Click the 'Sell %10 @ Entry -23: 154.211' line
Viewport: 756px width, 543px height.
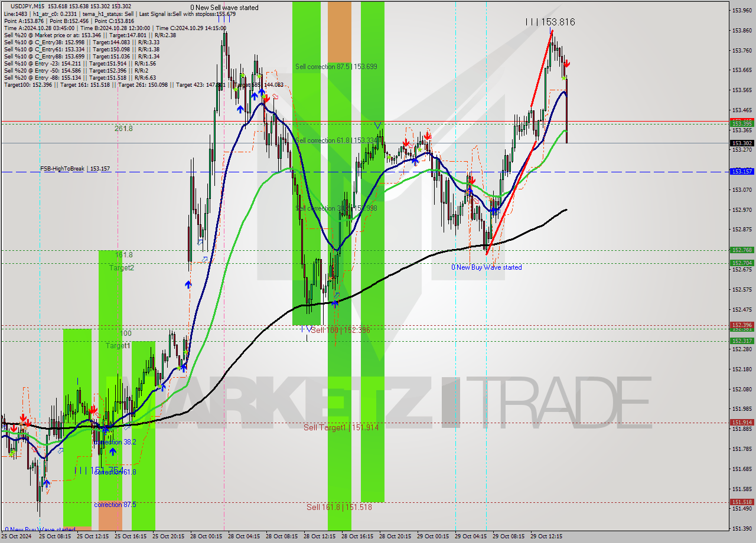click(80, 64)
